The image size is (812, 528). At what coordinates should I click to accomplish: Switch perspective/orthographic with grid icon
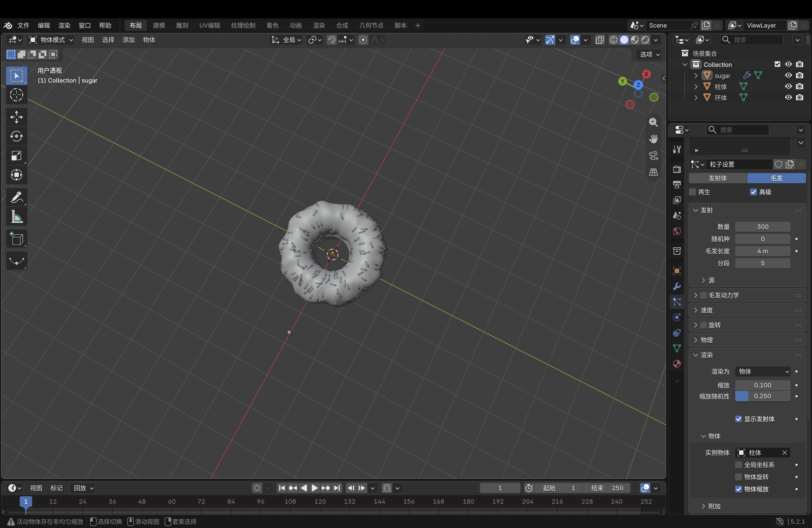pyautogui.click(x=653, y=172)
